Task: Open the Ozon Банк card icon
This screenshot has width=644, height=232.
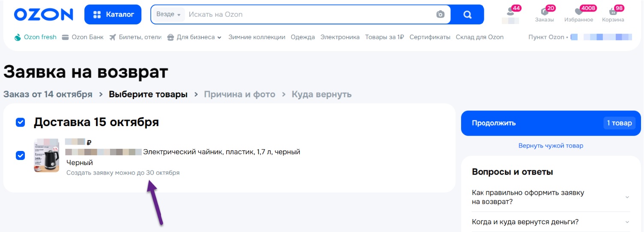Action: click(x=66, y=38)
